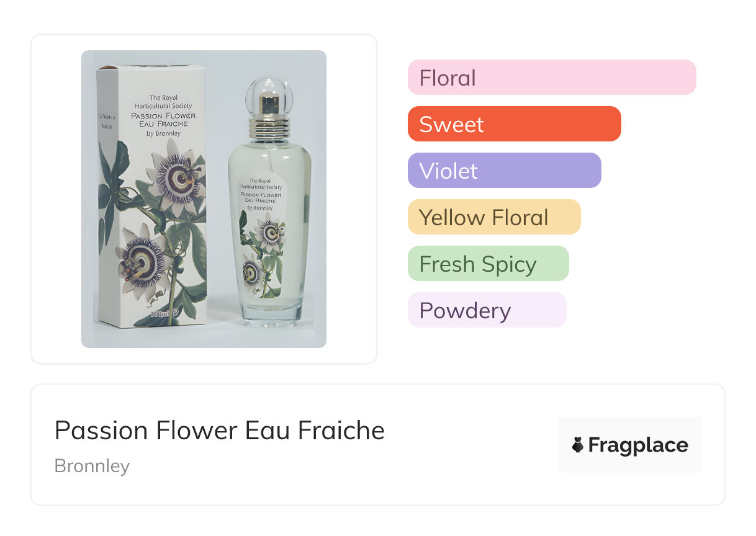Click the Royal Horticultural Society box text
This screenshot has width=756, height=536.
pyautogui.click(x=162, y=102)
